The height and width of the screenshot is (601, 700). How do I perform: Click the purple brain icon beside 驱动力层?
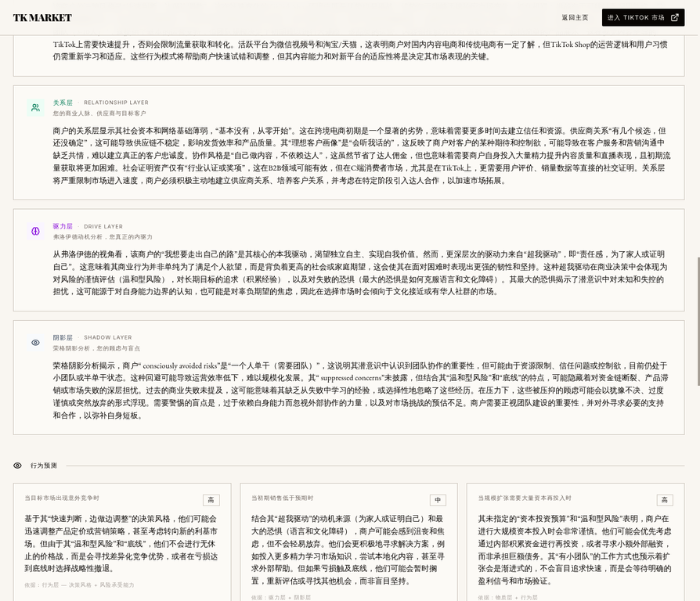tap(35, 231)
